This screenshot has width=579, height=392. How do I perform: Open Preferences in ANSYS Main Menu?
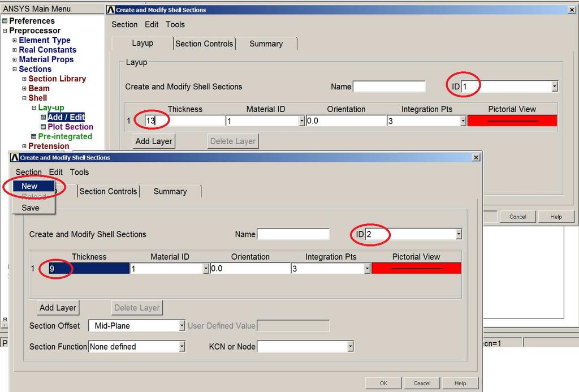32,21
